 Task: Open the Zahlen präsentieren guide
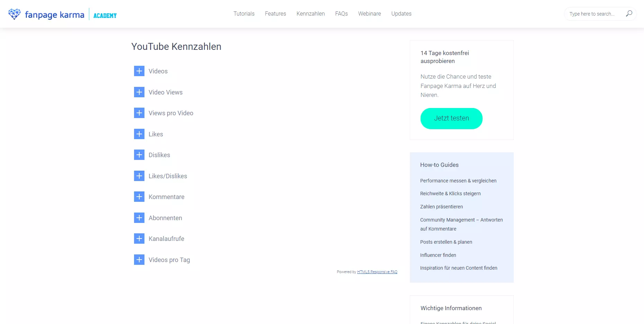[441, 207]
